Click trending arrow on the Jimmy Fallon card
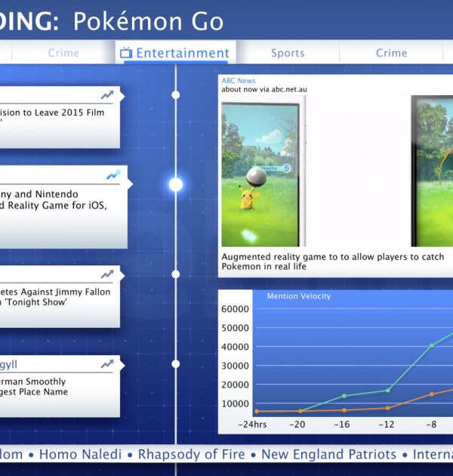Image resolution: width=453 pixels, height=476 pixels. click(x=107, y=274)
